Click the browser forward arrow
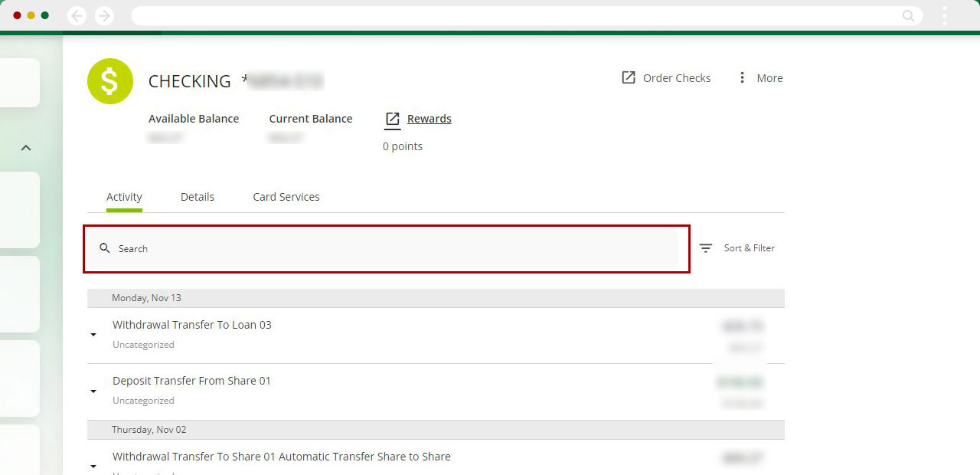The height and width of the screenshot is (475, 980). (104, 15)
